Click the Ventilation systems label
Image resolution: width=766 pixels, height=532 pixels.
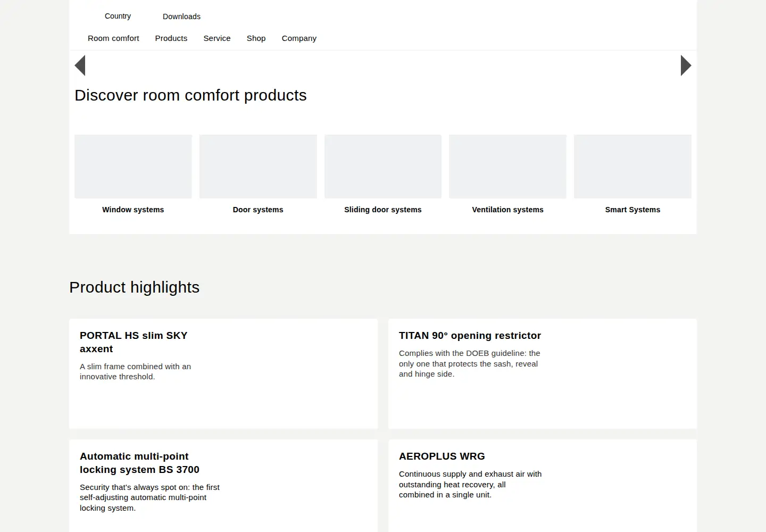(507, 210)
